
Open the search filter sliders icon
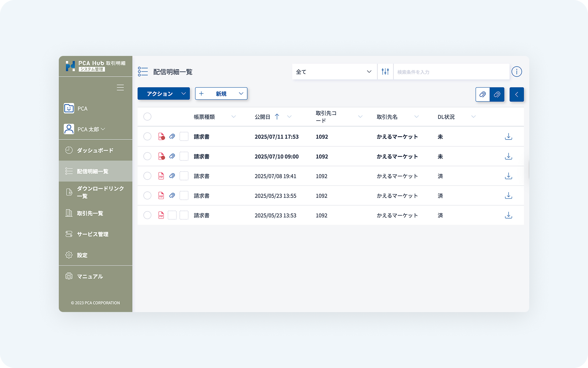[385, 72]
